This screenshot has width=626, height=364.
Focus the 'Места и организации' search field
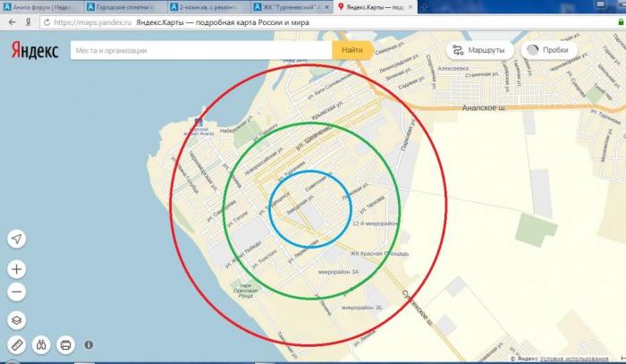pyautogui.click(x=201, y=50)
